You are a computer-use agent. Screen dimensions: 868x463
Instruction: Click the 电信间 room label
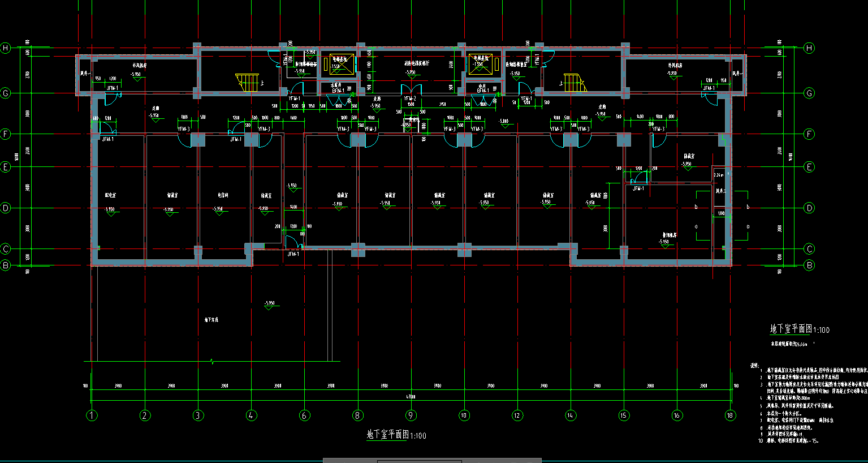pos(223,195)
